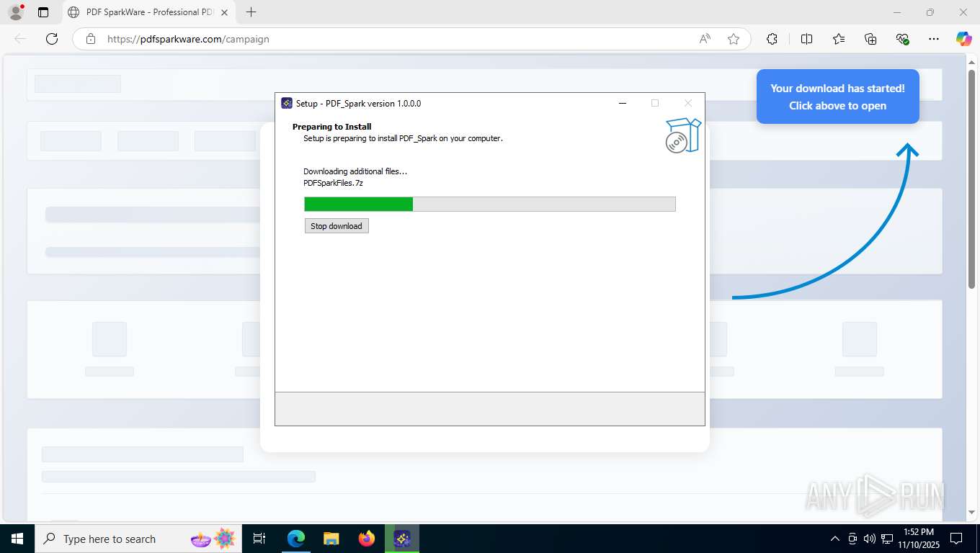980x553 pixels.
Task: Click the 'Your download has started' popup
Action: point(837,96)
